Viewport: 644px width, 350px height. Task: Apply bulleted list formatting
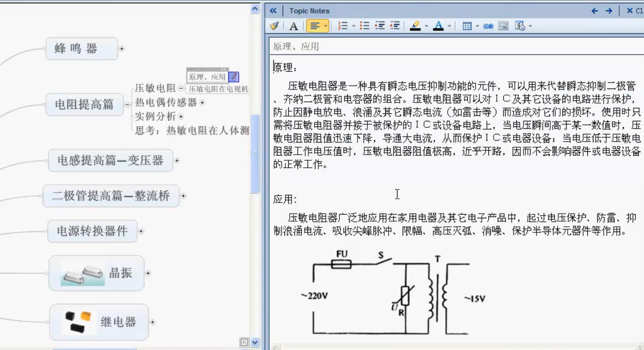coord(365,26)
